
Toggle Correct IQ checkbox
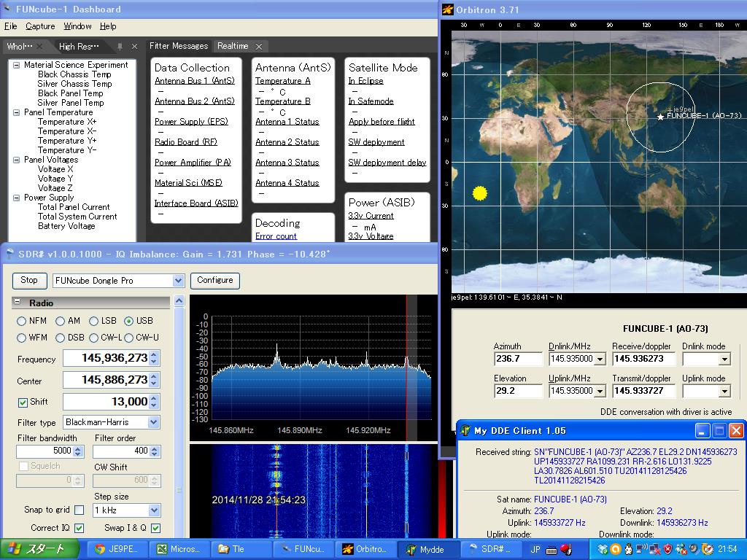pos(80,528)
